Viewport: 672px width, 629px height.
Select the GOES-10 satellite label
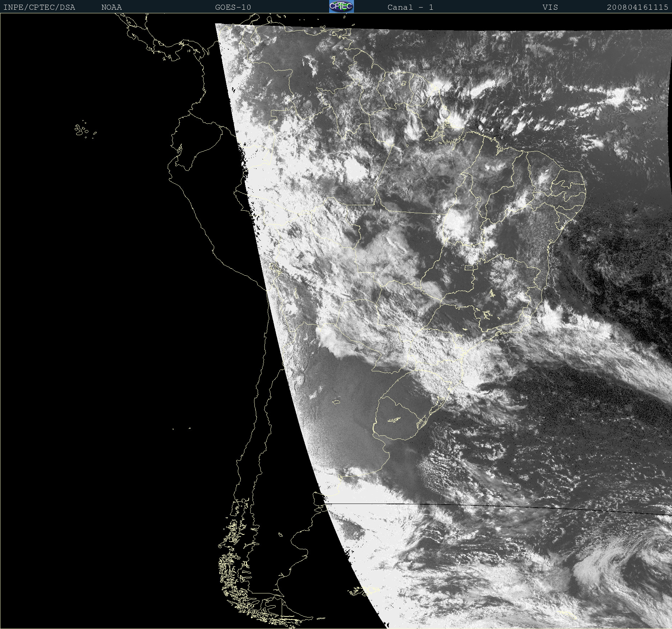233,7
